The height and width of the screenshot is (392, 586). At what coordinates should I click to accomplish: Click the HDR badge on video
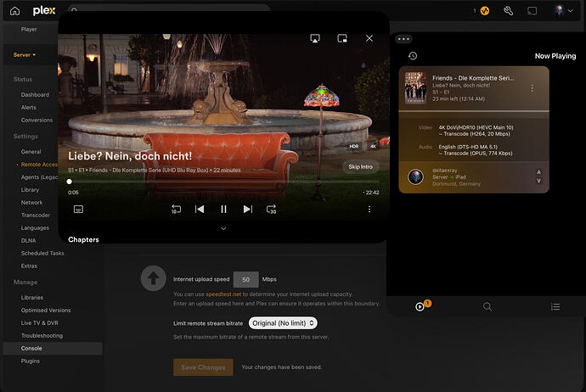pyautogui.click(x=354, y=146)
